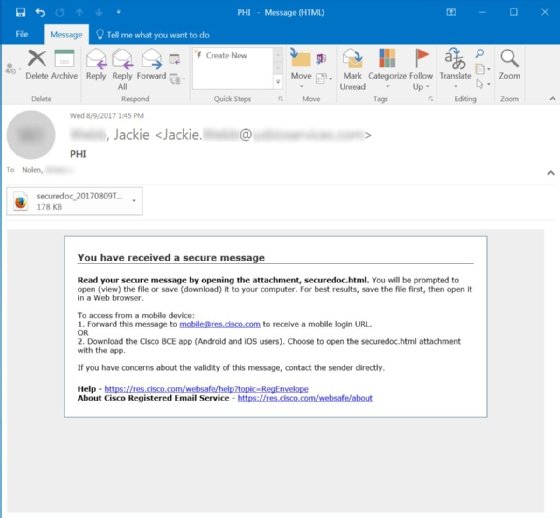Click the recipient Nolen in To line
The width and height of the screenshot is (560, 518).
point(32,170)
